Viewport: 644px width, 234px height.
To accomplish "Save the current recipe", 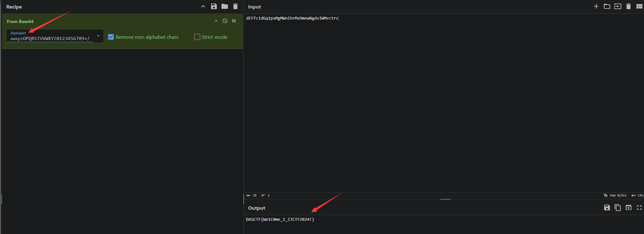I will pyautogui.click(x=214, y=6).
